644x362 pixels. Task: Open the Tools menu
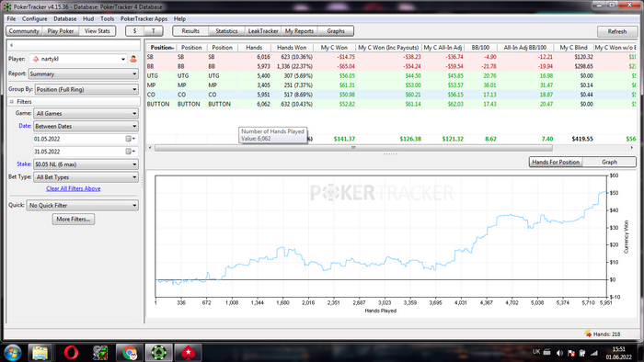tap(108, 19)
